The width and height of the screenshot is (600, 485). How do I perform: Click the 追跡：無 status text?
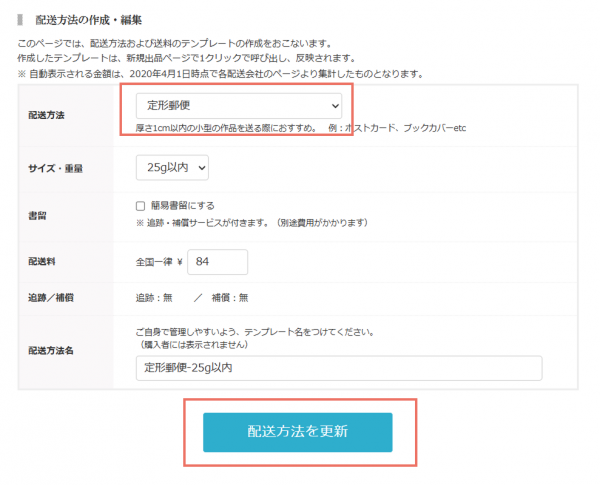coord(154,297)
